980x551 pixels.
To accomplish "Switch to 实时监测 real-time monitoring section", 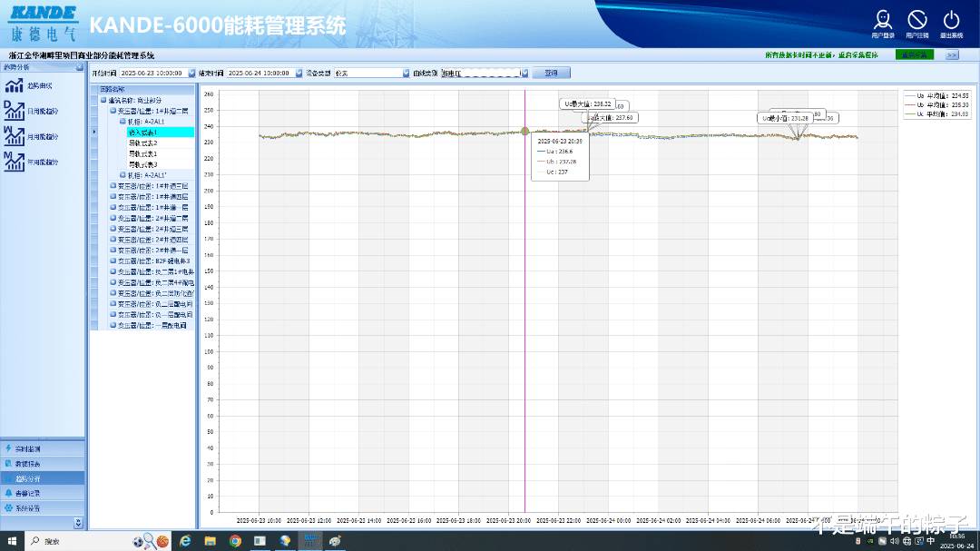I will click(x=43, y=449).
